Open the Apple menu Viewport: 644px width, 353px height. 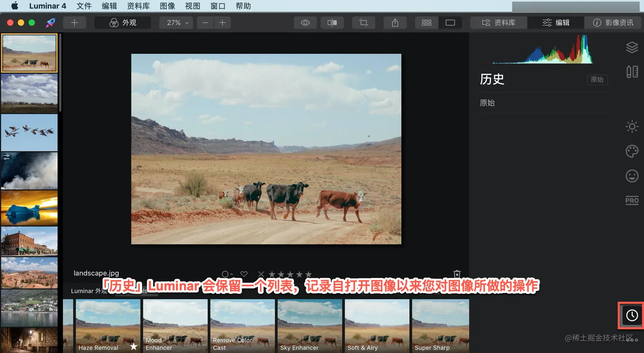click(x=15, y=6)
